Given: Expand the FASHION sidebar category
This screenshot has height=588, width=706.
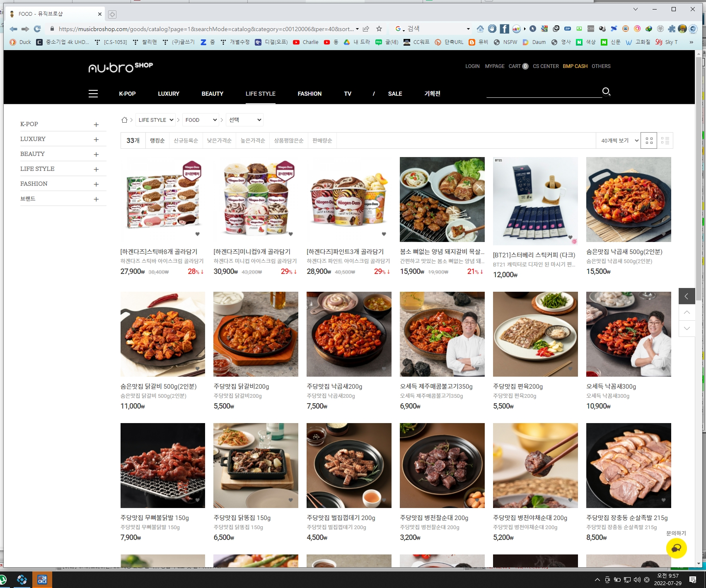Looking at the screenshot, I should [x=96, y=184].
